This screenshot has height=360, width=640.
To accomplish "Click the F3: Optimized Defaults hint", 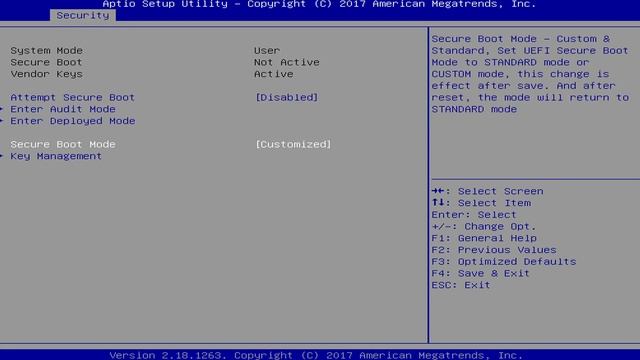I will [x=504, y=262].
